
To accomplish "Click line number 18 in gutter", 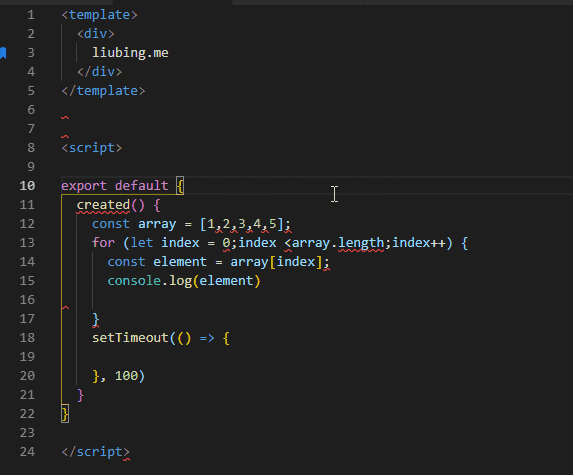I will click(x=27, y=338).
